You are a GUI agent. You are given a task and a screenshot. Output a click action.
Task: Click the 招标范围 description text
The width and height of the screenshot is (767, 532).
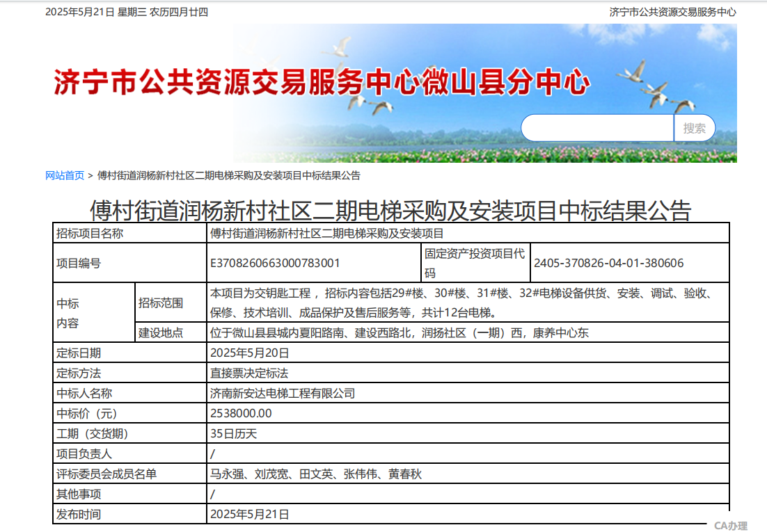click(x=459, y=303)
